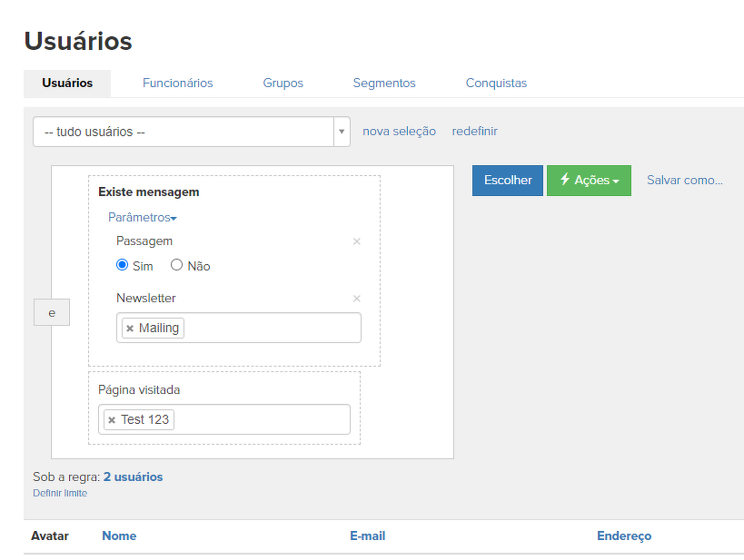Remove the Passagem parameter with its x icon
Image resolution: width=744 pixels, height=560 pixels.
(356, 241)
